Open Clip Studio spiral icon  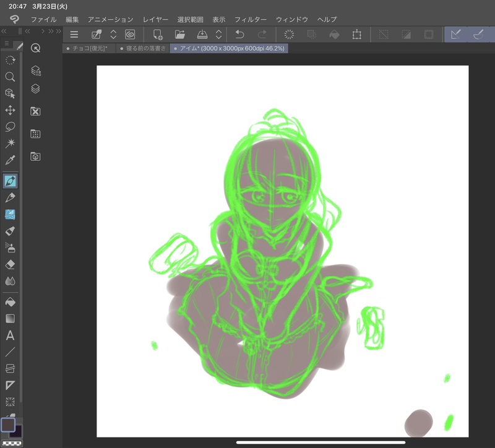(x=130, y=35)
